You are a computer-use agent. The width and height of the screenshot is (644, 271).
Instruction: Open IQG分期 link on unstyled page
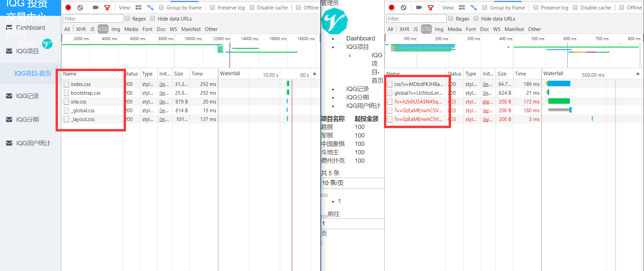click(x=358, y=97)
